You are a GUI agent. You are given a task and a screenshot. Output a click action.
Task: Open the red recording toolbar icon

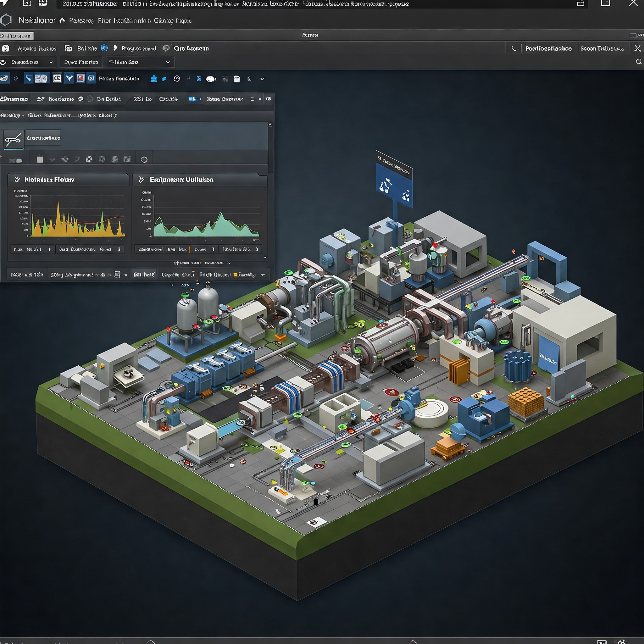tap(80, 78)
